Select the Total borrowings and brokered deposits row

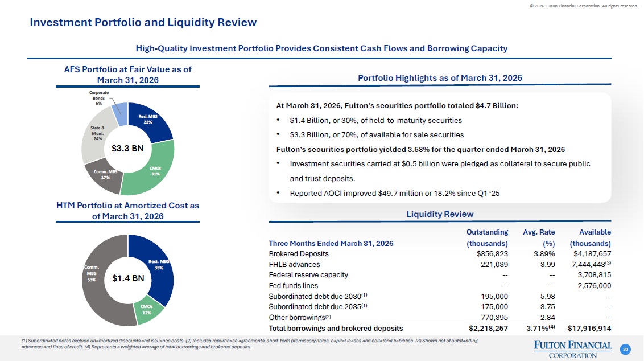click(x=440, y=328)
